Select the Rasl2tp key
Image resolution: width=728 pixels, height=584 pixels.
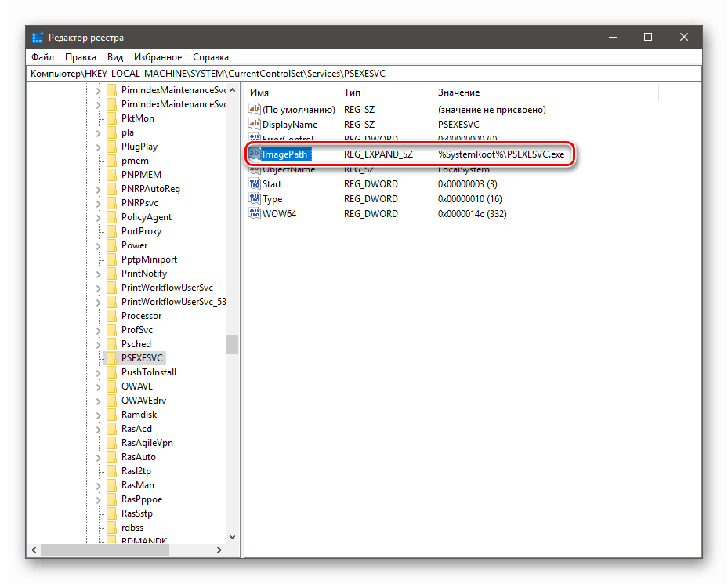point(136,471)
